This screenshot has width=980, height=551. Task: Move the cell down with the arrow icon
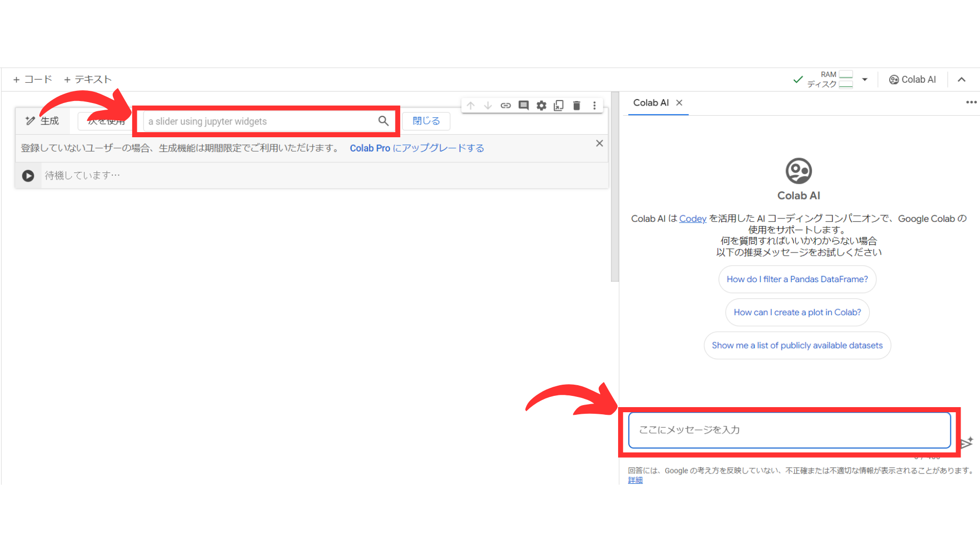[x=488, y=106]
